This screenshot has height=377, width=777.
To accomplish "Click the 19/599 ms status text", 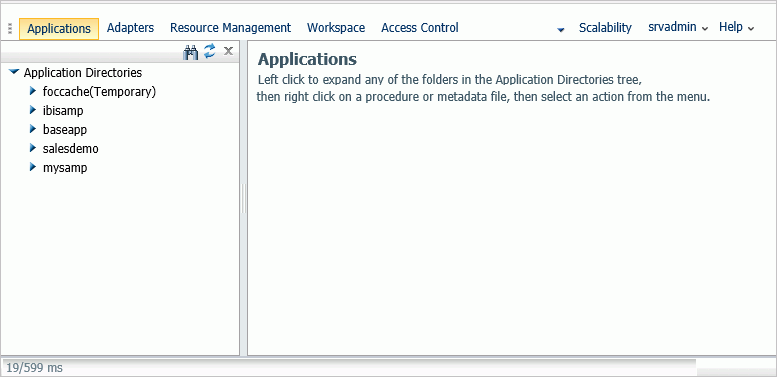I will click(35, 368).
